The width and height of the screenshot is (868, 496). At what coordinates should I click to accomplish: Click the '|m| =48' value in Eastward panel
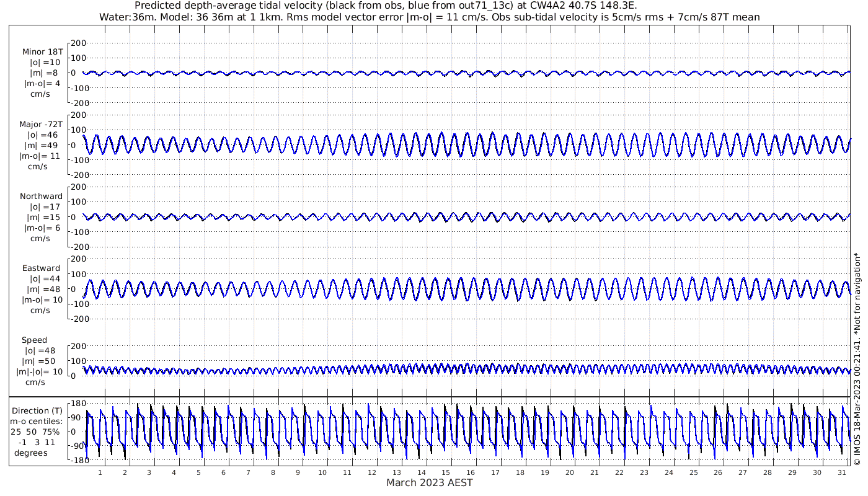coord(43,290)
